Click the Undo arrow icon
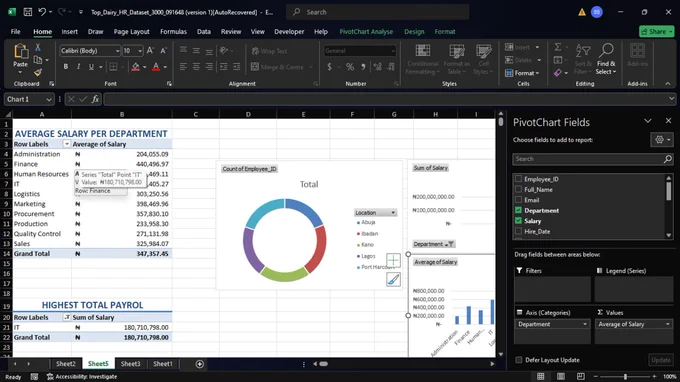Screen dimensions: 680x382 (42, 12)
